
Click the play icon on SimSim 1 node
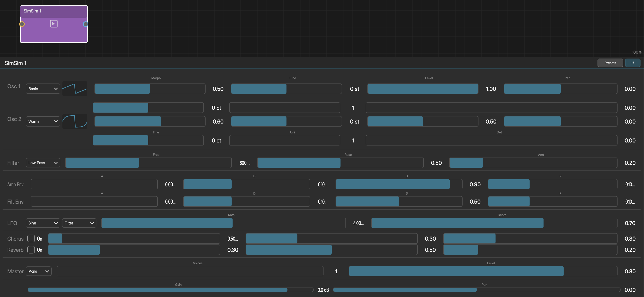(54, 24)
